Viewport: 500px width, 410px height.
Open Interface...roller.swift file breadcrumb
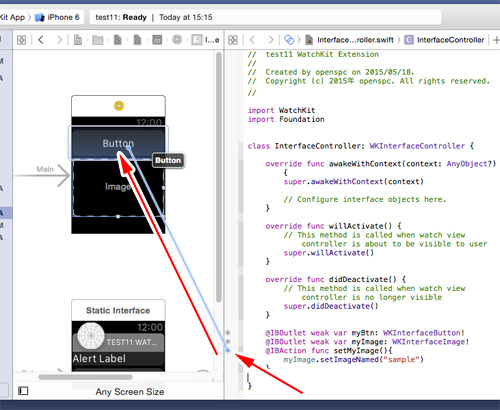[x=350, y=40]
